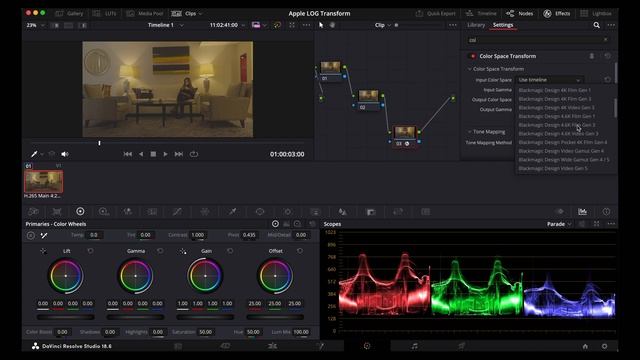640x360 pixels.
Task: Open the Input Color Space dropdown
Action: (549, 80)
